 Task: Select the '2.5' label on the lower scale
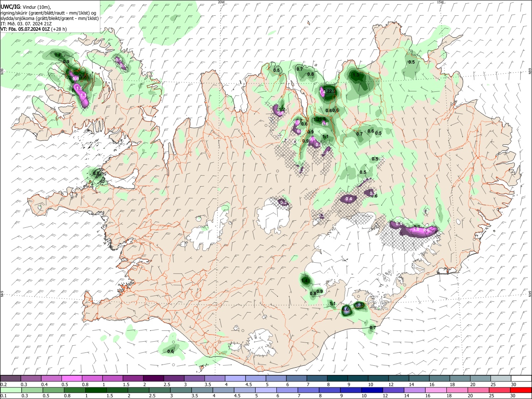point(152,396)
